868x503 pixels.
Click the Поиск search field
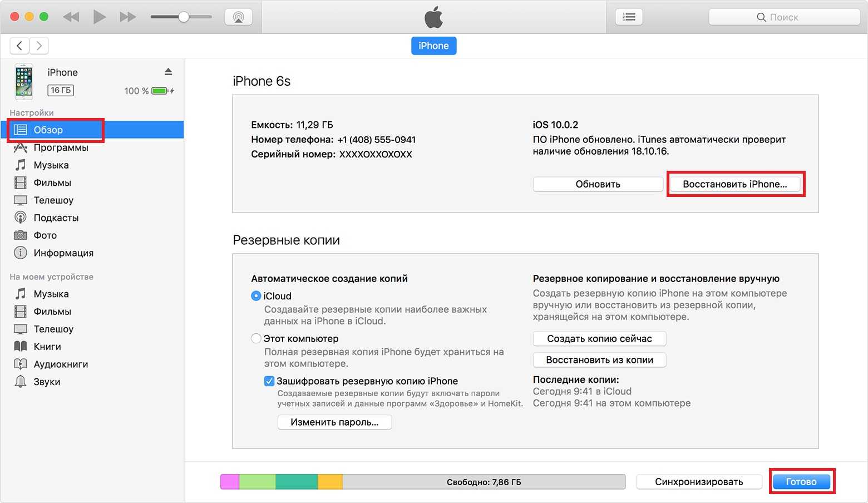tap(783, 17)
